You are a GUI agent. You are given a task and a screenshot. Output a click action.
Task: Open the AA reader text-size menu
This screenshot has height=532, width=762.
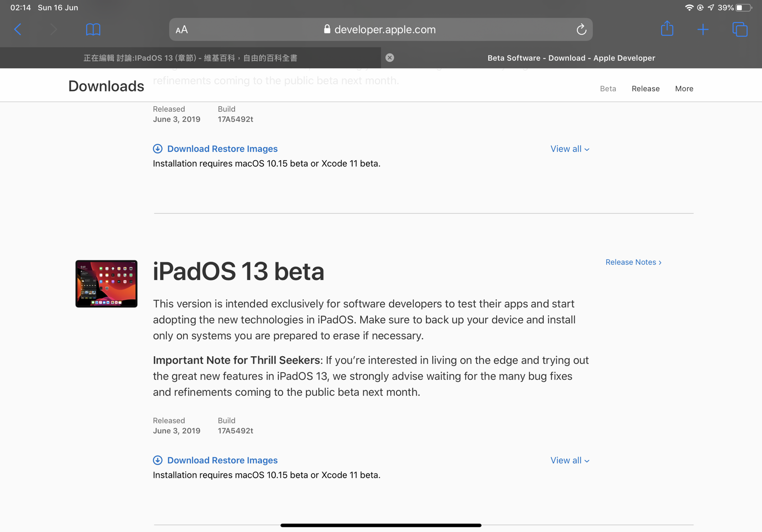point(182,30)
